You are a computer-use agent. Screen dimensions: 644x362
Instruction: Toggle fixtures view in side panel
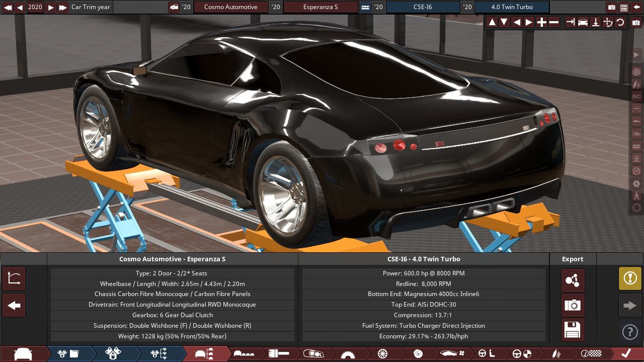636,133
